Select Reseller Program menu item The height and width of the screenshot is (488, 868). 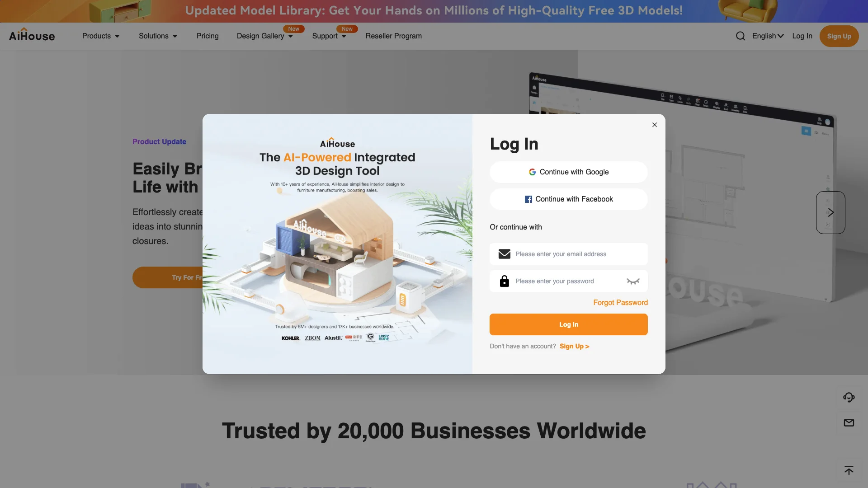pyautogui.click(x=393, y=36)
